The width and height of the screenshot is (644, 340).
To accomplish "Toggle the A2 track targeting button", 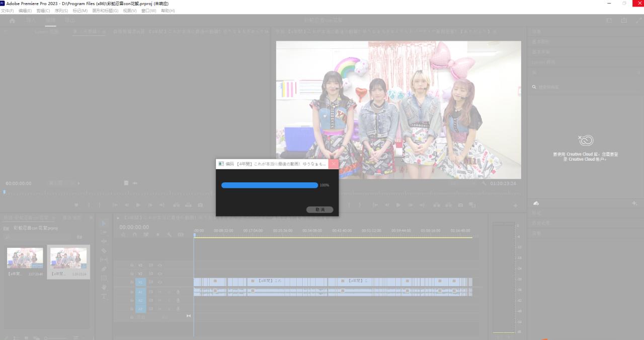I will (x=140, y=300).
